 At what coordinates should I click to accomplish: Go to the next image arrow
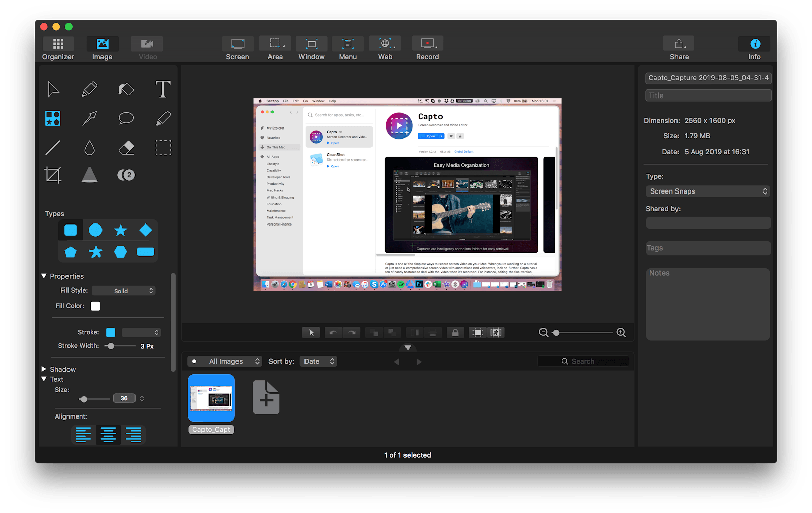click(x=419, y=362)
